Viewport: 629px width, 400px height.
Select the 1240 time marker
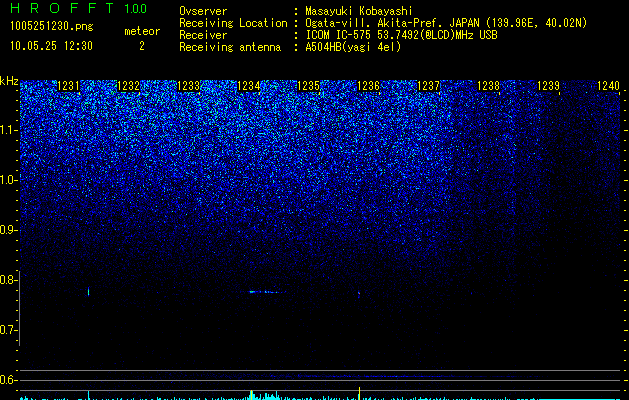coord(608,86)
